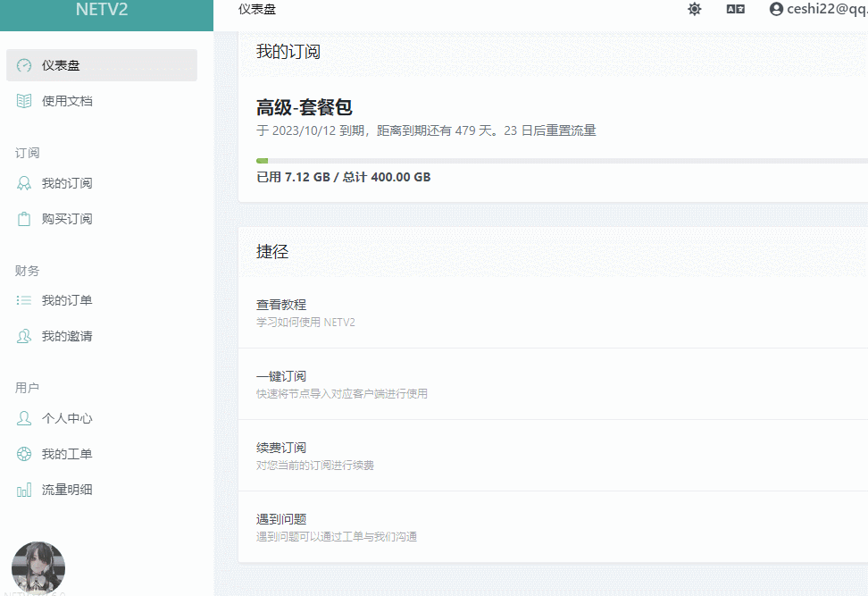Click the NETV2 logo header
This screenshot has width=868, height=596.
coord(106,15)
